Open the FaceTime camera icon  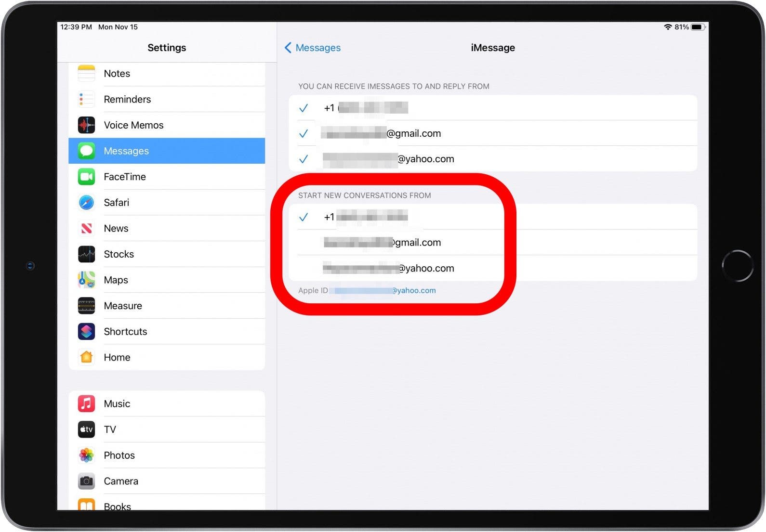click(x=86, y=177)
